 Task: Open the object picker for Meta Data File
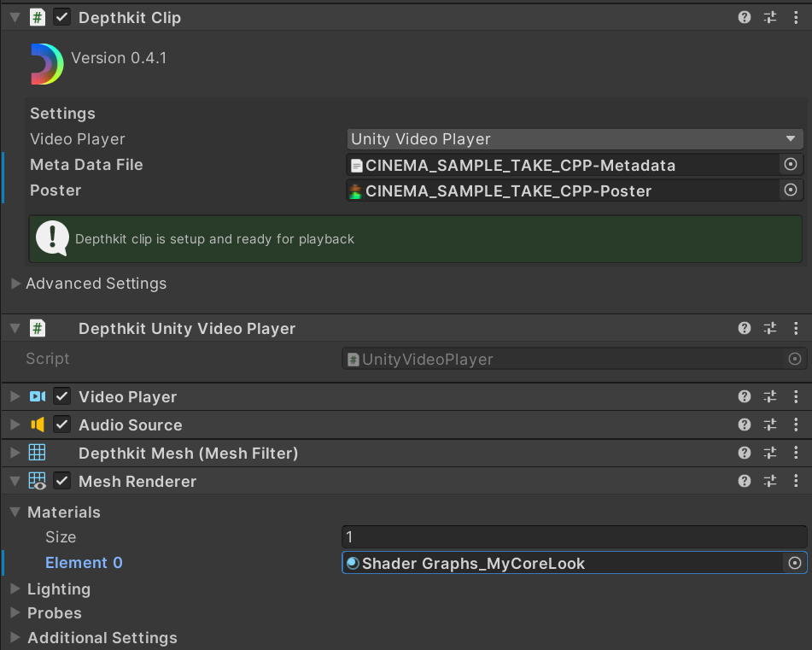click(x=790, y=164)
